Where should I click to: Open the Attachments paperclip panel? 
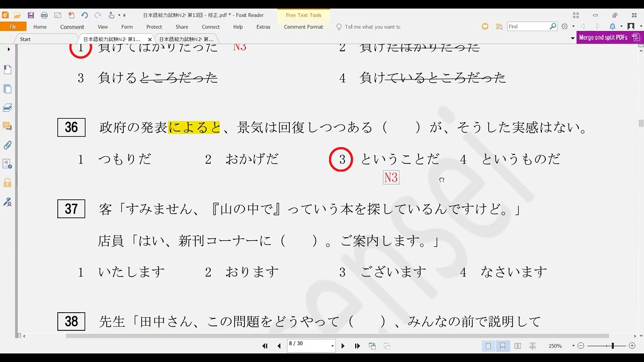pos(8,145)
